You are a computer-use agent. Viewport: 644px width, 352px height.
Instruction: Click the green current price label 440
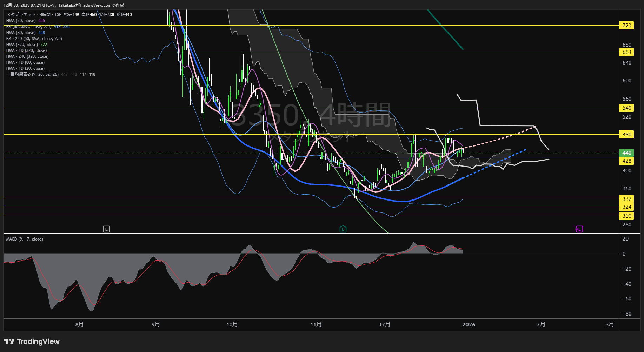(x=626, y=153)
